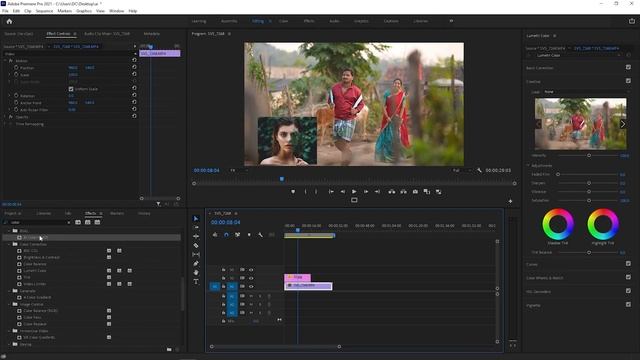
Task: Click the Shadow Tint color wheel
Action: tap(558, 224)
